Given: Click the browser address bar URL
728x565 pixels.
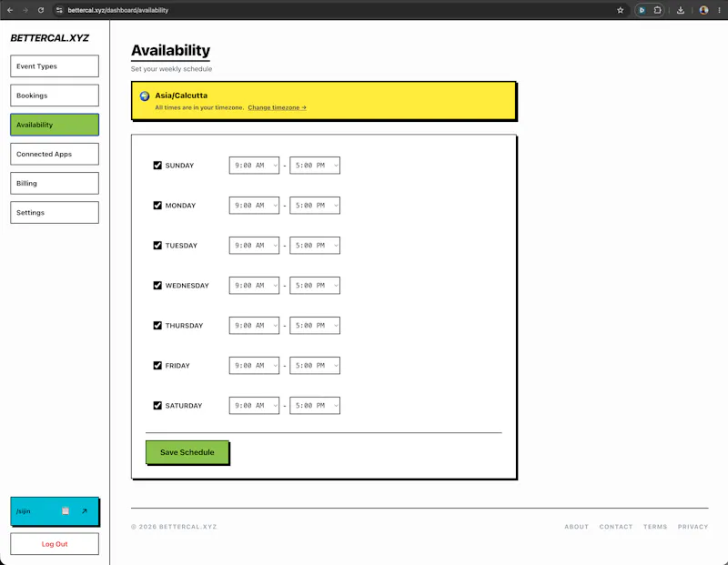Looking at the screenshot, I should [x=118, y=10].
